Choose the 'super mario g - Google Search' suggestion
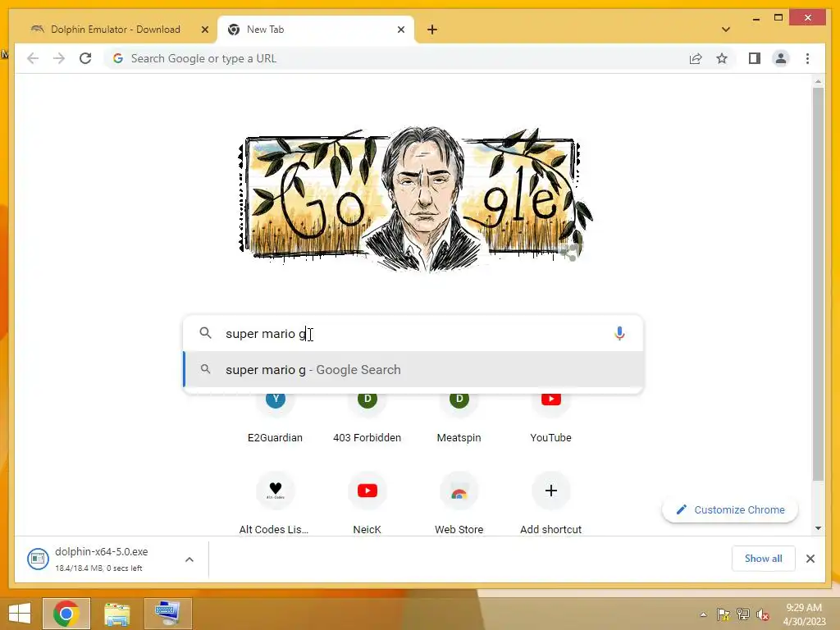840x630 pixels. pyautogui.click(x=413, y=370)
